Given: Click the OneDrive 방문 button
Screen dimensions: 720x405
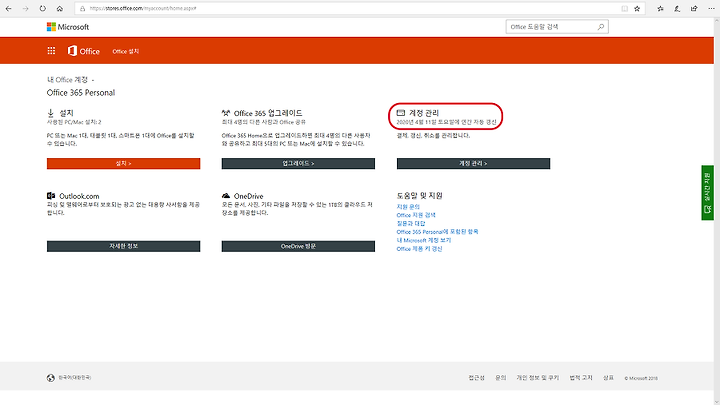Looking at the screenshot, I should (x=298, y=246).
